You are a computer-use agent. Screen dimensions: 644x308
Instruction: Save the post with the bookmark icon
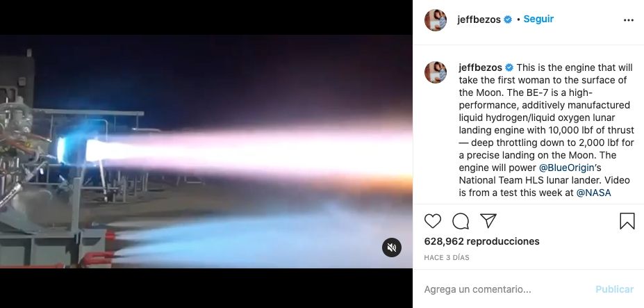[x=627, y=221]
